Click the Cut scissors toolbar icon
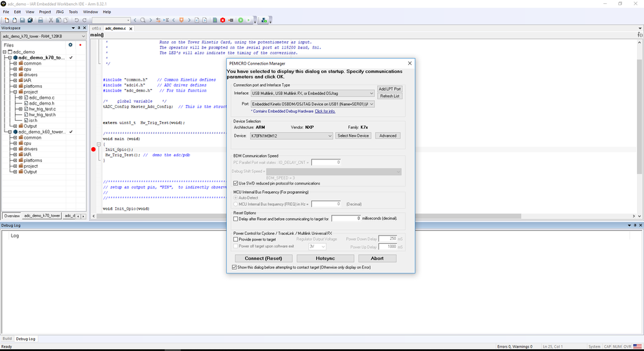This screenshot has width=644, height=351. [51, 20]
